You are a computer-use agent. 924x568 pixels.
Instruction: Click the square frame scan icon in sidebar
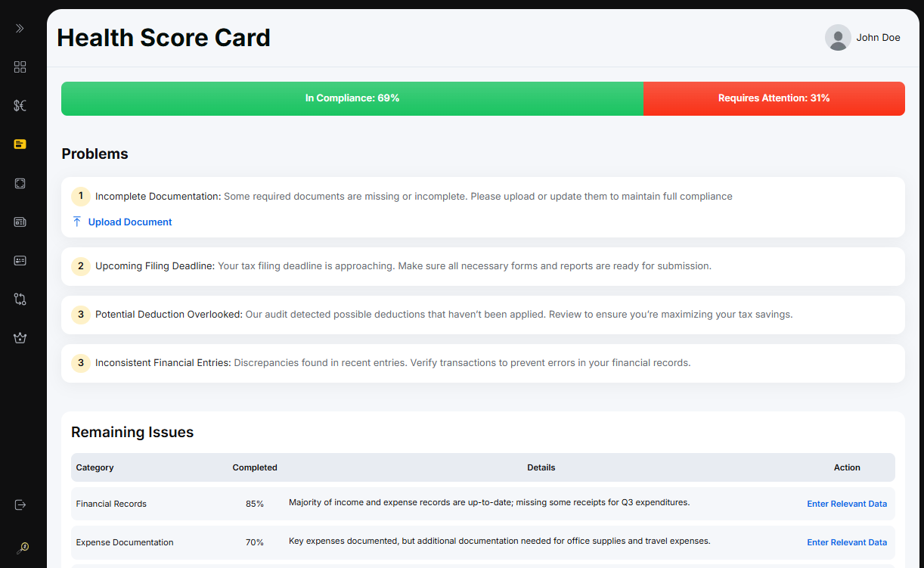(20, 183)
